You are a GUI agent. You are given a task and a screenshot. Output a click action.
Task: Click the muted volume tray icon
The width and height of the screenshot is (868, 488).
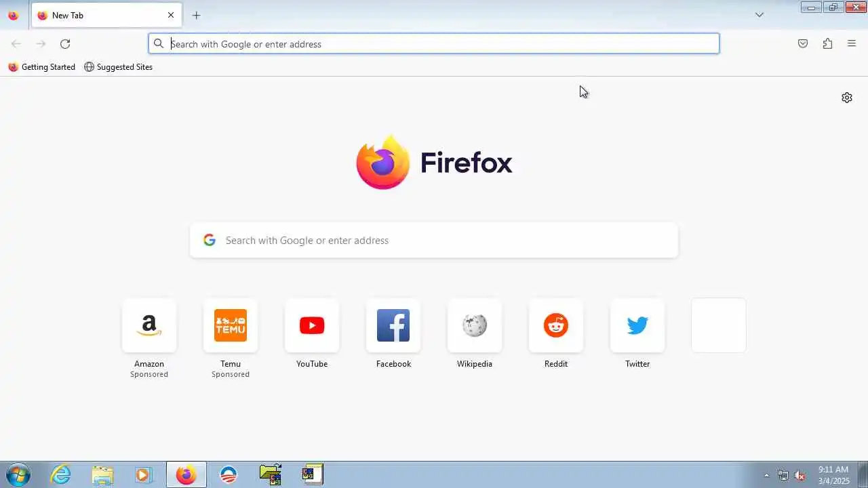pos(800,475)
